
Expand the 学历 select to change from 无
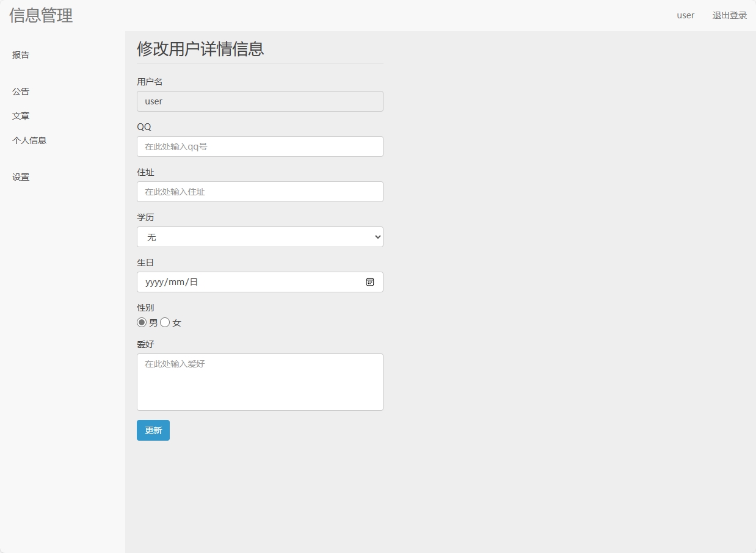coord(260,237)
